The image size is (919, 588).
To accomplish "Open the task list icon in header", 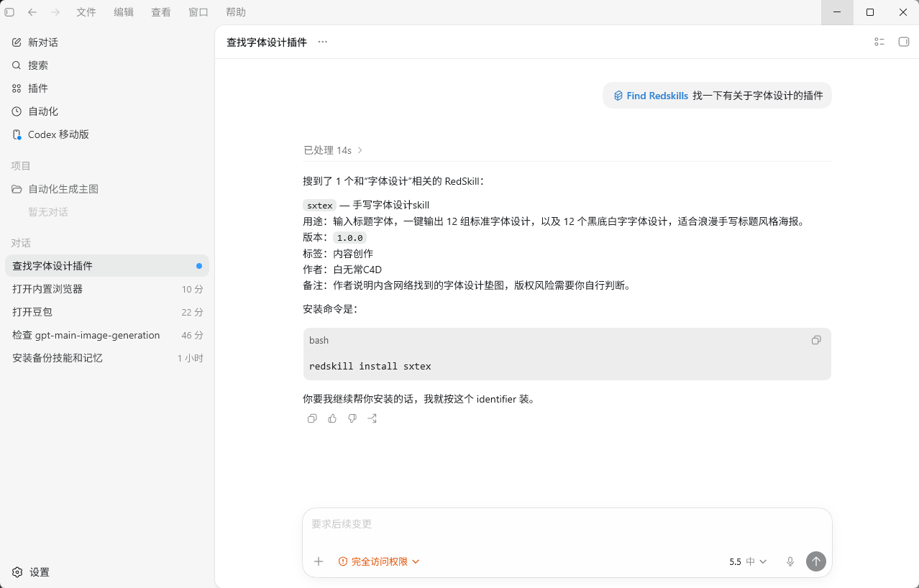I will 879,42.
